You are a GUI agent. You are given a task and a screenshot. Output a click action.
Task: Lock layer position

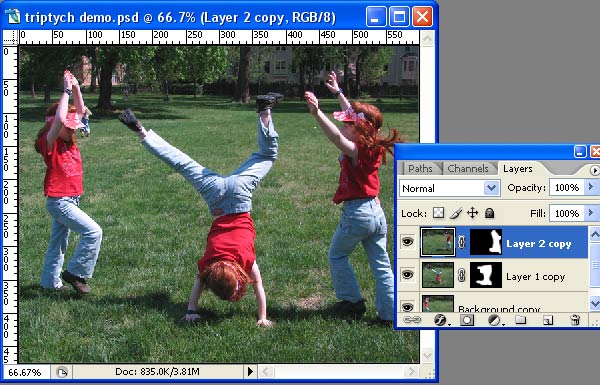click(473, 213)
